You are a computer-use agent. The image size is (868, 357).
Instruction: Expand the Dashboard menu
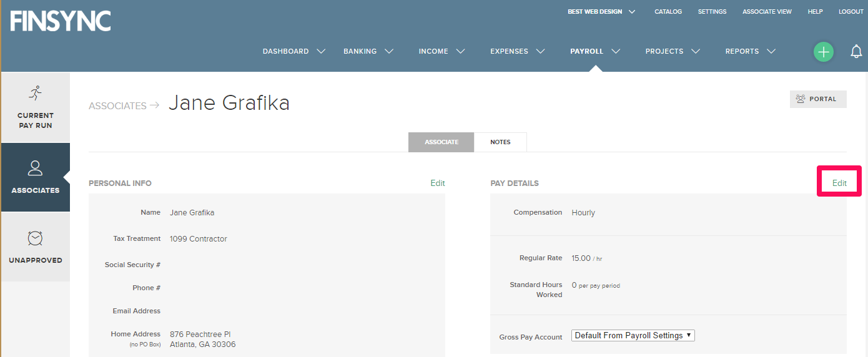(294, 51)
